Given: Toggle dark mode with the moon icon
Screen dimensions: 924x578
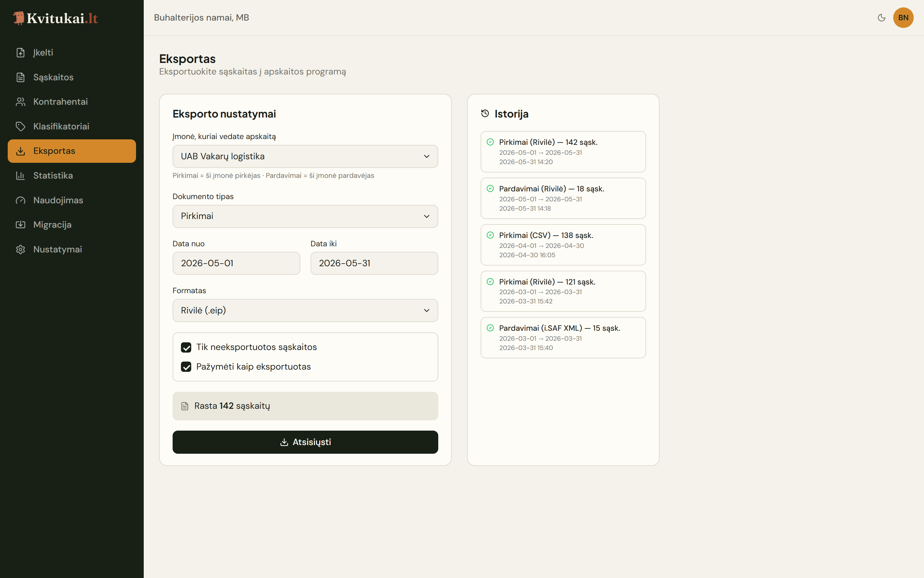Looking at the screenshot, I should pyautogui.click(x=881, y=18).
